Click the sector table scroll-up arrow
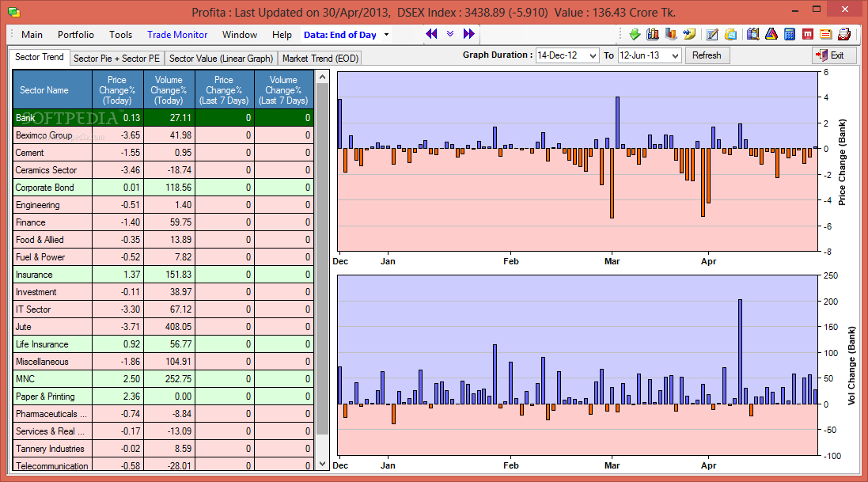 click(323, 78)
